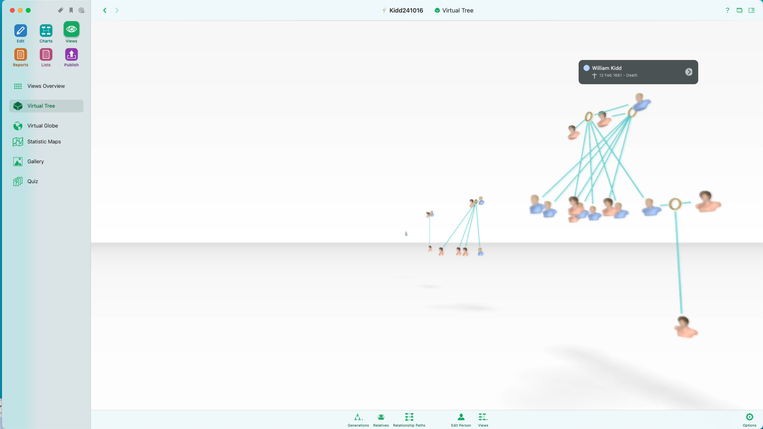Open the Gallery view
Image resolution: width=763 pixels, height=429 pixels.
[46, 161]
